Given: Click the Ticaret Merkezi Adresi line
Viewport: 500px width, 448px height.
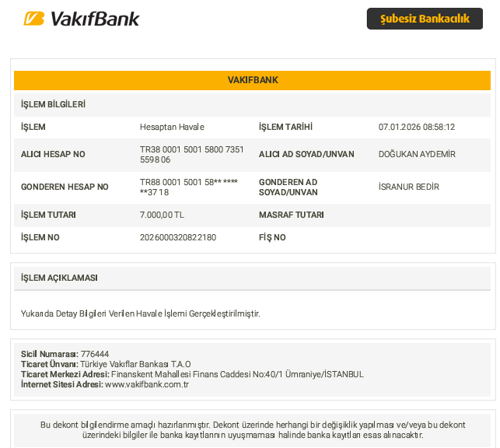Looking at the screenshot, I should coord(192,374).
